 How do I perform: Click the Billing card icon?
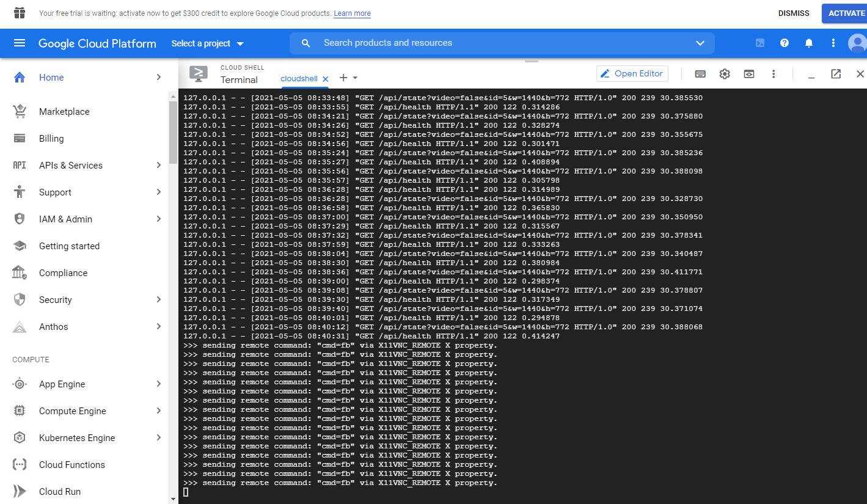[20, 139]
